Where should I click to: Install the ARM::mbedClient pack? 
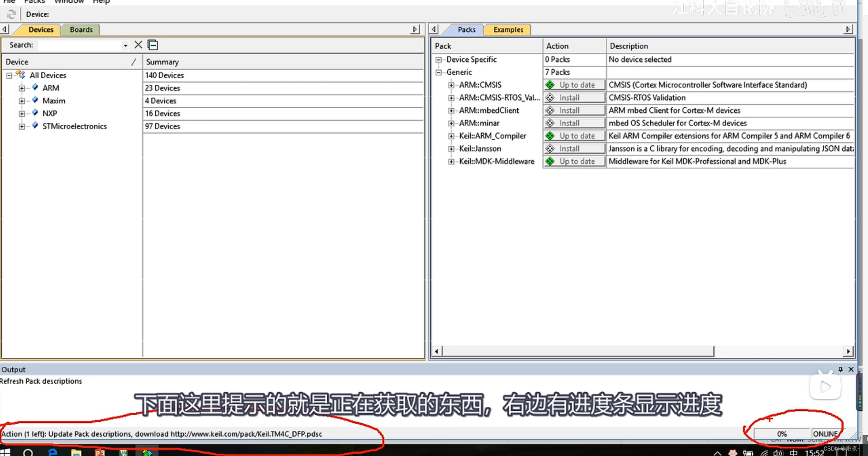click(x=574, y=110)
